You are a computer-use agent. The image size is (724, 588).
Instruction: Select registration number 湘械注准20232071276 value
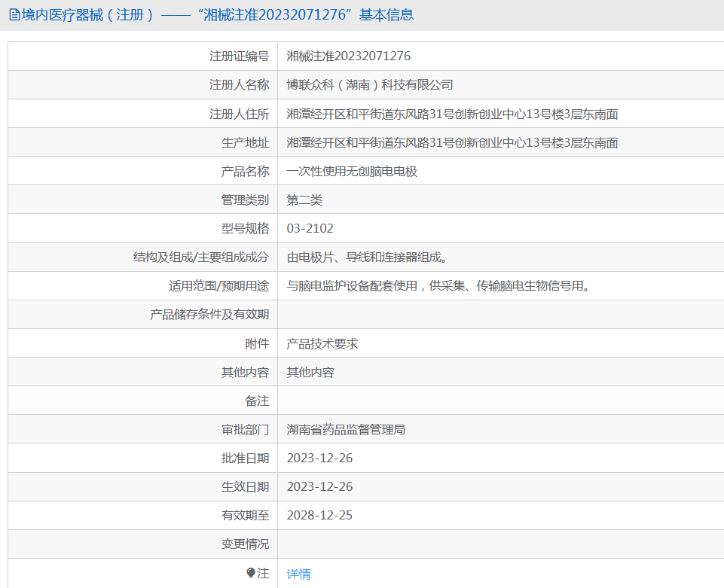pyautogui.click(x=349, y=56)
